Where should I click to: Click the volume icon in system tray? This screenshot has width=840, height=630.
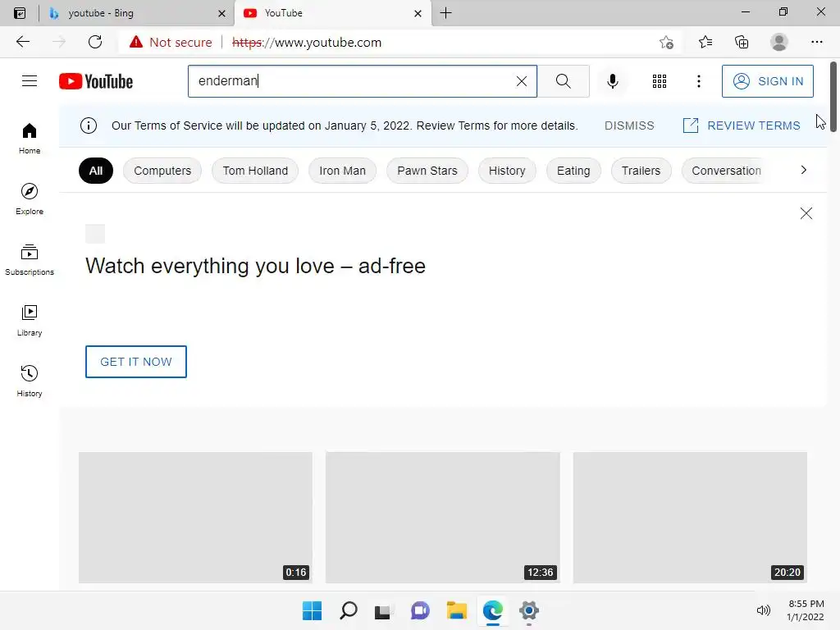click(763, 610)
